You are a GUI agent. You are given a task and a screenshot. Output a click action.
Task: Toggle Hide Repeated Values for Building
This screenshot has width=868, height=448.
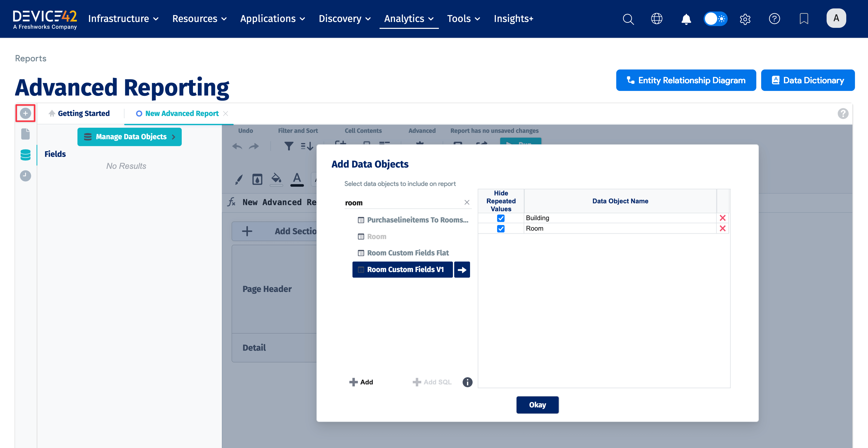[x=501, y=218]
